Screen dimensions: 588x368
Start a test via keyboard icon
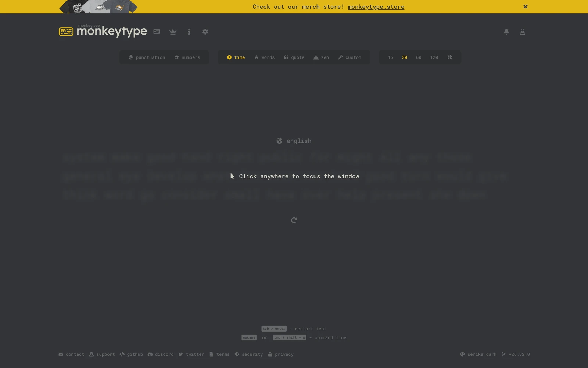(157, 32)
